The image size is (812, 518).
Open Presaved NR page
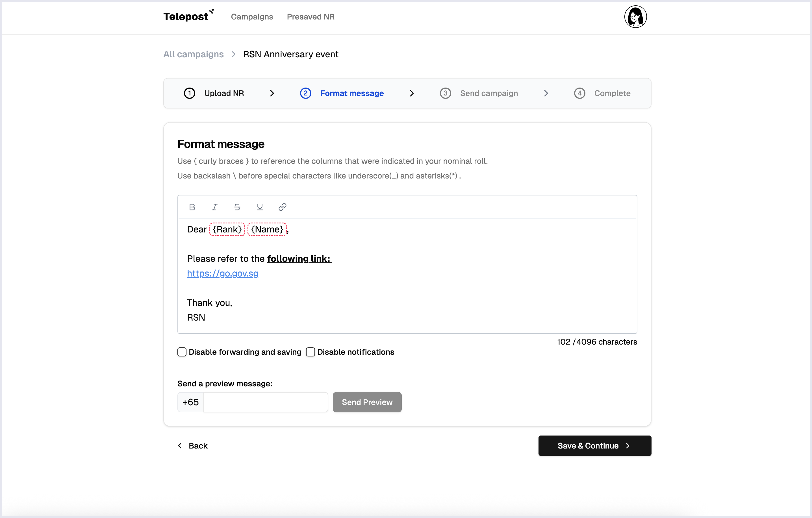pyautogui.click(x=311, y=16)
